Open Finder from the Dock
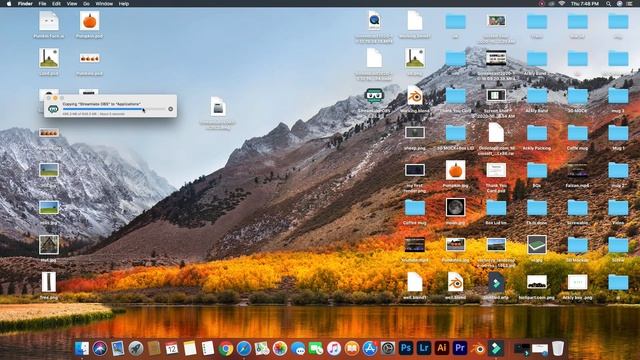 (82, 349)
